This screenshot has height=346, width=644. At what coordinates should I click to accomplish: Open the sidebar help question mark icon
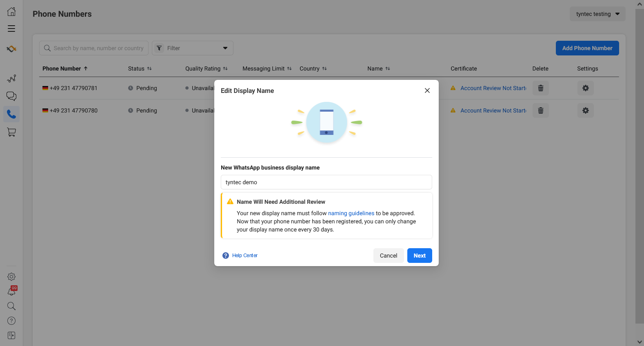(x=11, y=321)
